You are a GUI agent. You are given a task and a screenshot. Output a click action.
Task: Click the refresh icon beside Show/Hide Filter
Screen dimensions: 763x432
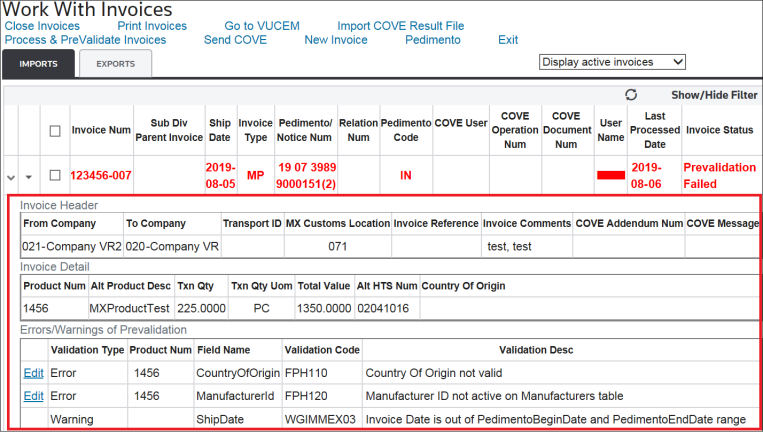pyautogui.click(x=631, y=94)
